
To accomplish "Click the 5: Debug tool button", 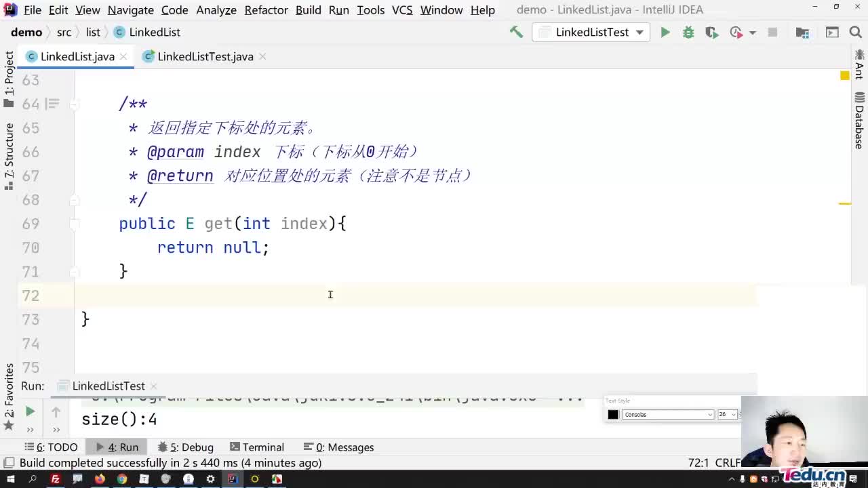I will coord(185,447).
